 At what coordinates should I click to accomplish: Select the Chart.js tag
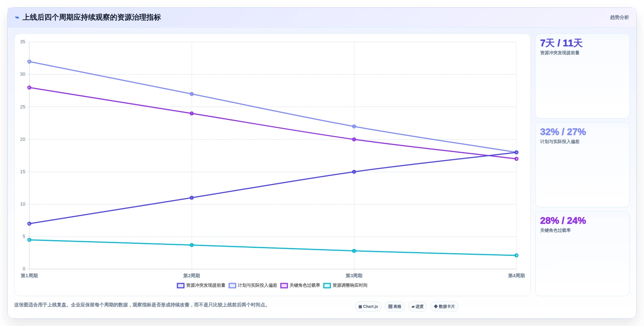(368, 307)
